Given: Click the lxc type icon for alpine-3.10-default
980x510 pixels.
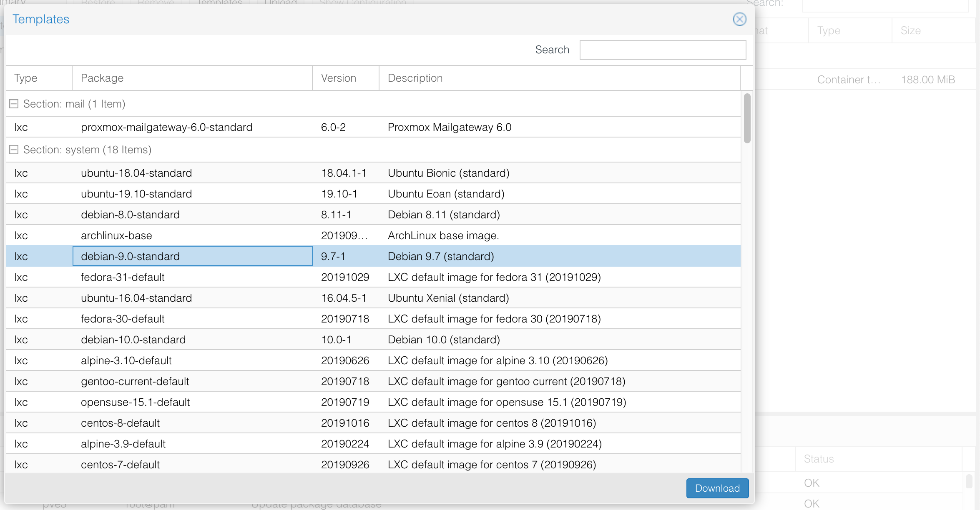Looking at the screenshot, I should click(21, 360).
